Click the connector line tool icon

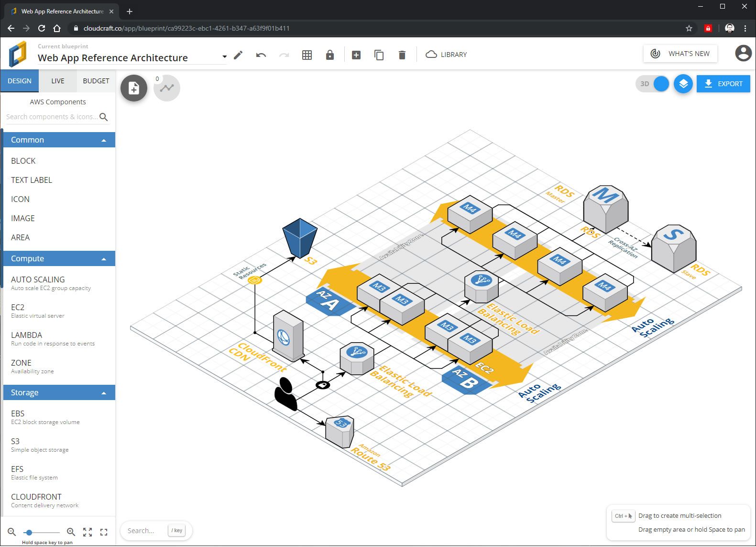167,88
